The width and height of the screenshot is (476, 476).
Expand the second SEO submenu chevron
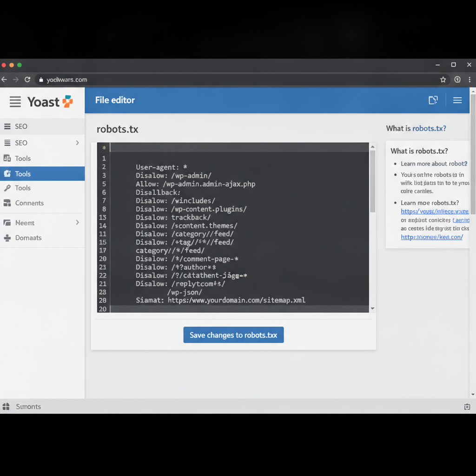pyautogui.click(x=78, y=143)
